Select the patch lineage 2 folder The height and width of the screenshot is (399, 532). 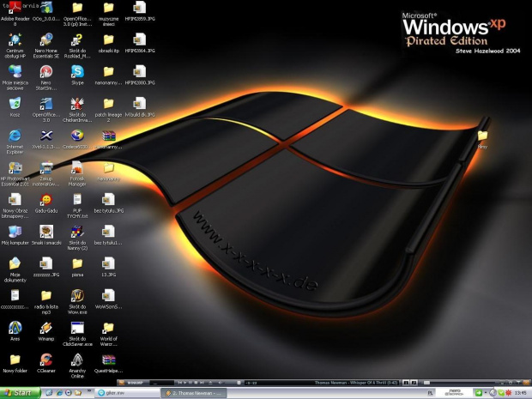click(x=109, y=110)
